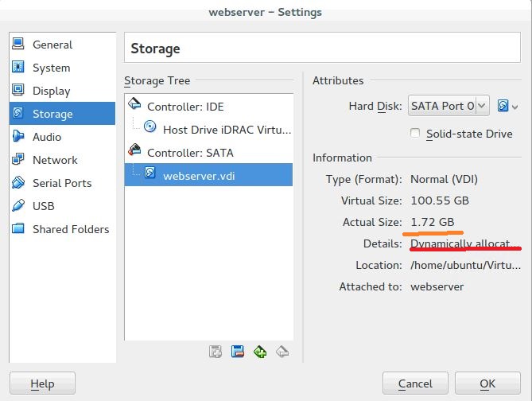Select the webserver.vdi disk entry
Screen dimensions: 532x401
pos(208,175)
